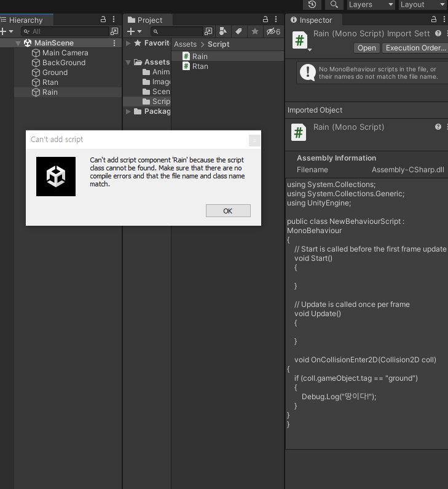Image resolution: width=448 pixels, height=489 pixels.
Task: Toggle the Hierarchy panel lock icon
Action: [x=103, y=19]
